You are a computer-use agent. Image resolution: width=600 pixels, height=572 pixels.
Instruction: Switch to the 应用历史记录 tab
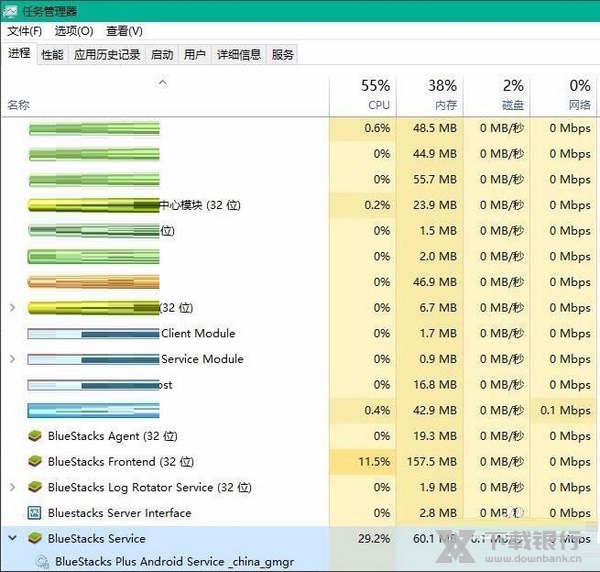107,55
